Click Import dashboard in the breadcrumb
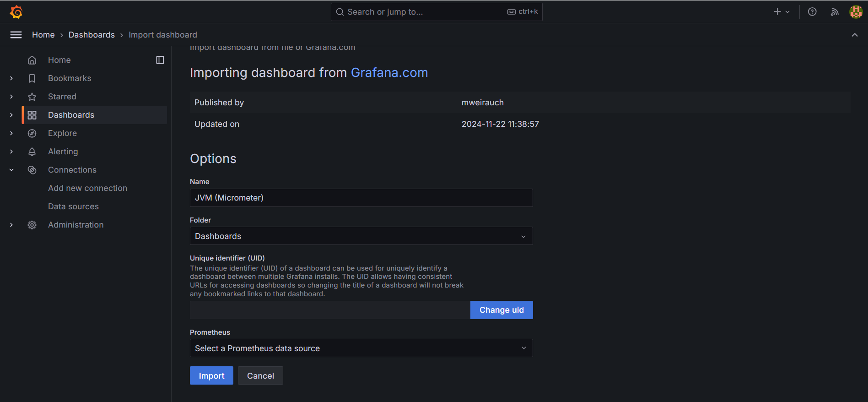Image resolution: width=868 pixels, height=402 pixels. [163, 35]
